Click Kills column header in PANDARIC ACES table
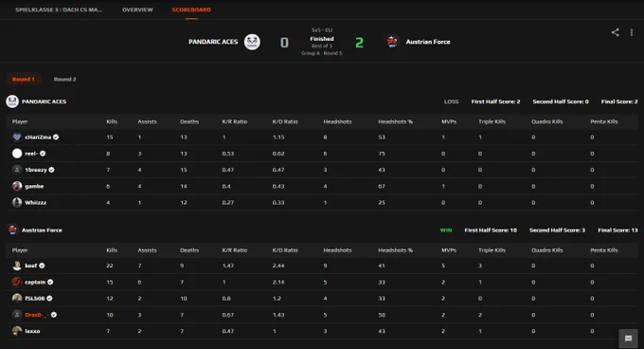This screenshot has width=644, height=349. [112, 121]
